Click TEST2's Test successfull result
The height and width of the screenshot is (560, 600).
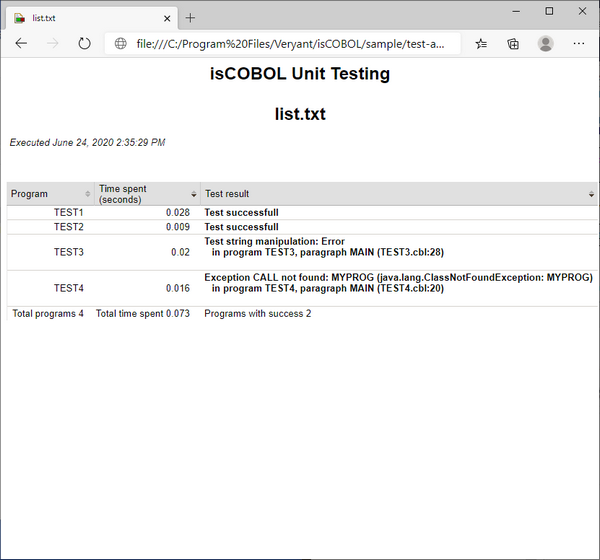(241, 227)
